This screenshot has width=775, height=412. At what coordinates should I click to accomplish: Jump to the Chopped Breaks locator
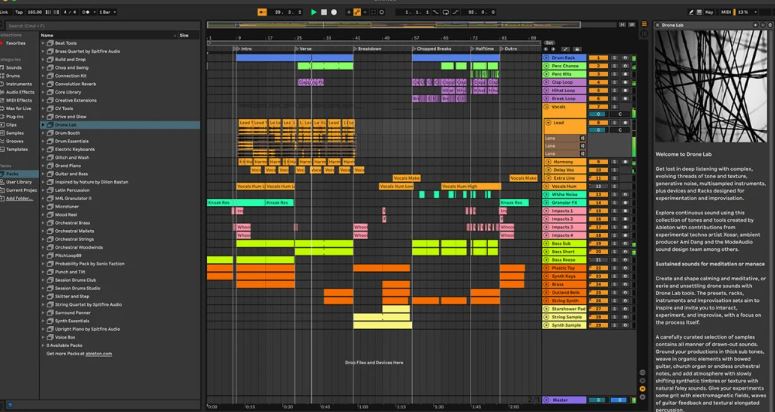(x=431, y=49)
